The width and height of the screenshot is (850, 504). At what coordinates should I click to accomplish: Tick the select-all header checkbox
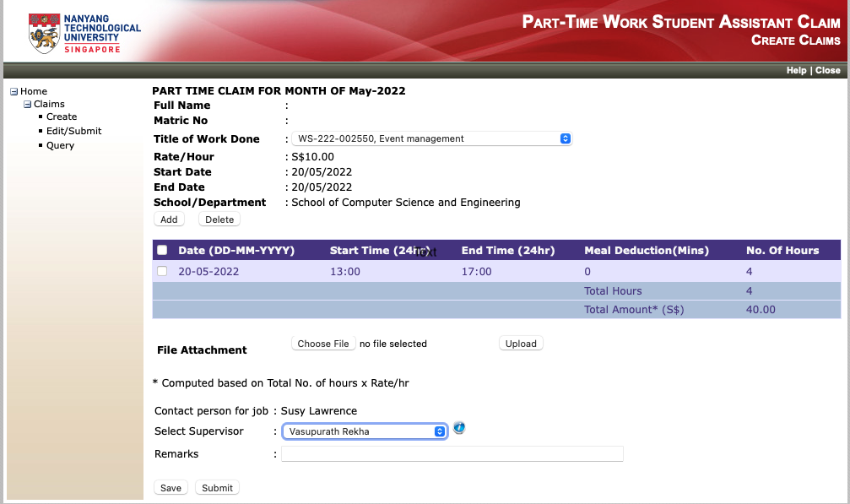click(162, 251)
